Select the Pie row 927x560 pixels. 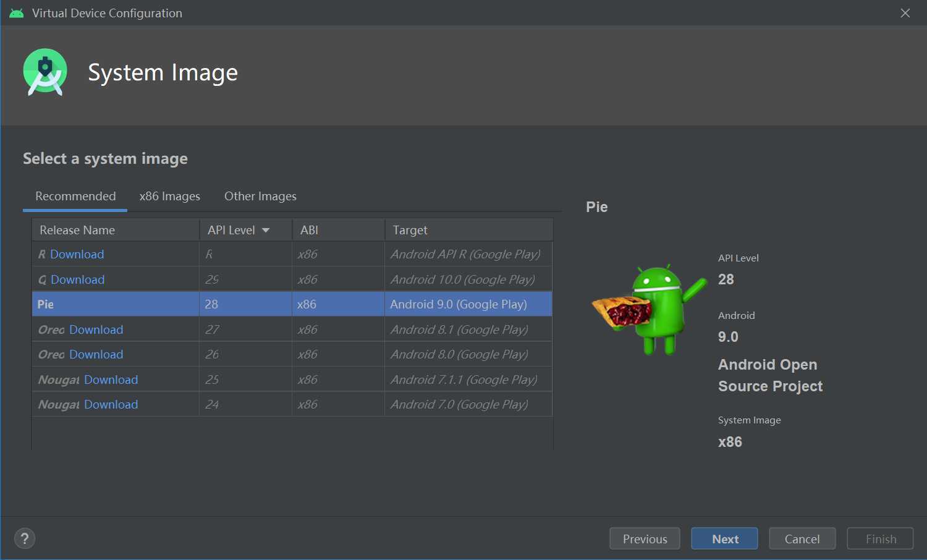[x=292, y=304]
